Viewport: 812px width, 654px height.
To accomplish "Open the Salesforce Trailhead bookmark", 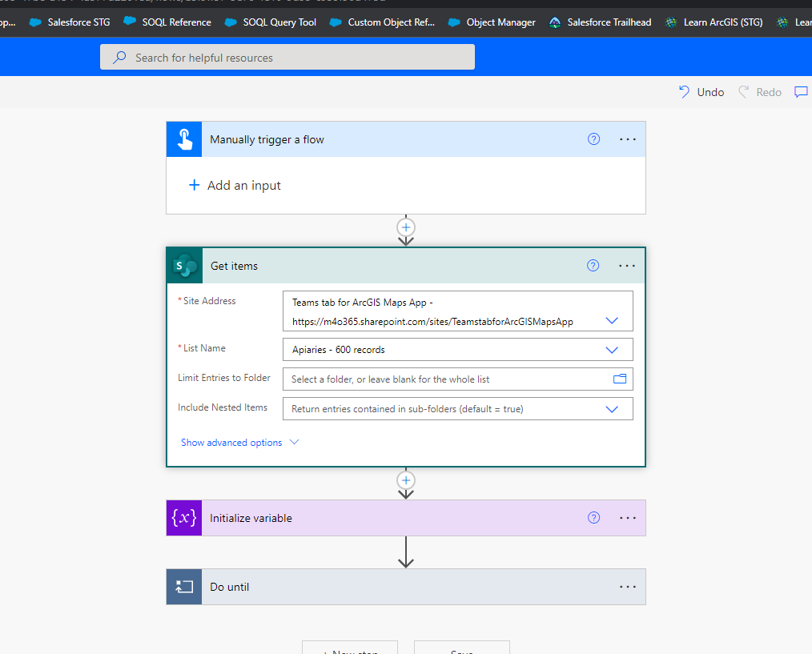I will pos(601,22).
